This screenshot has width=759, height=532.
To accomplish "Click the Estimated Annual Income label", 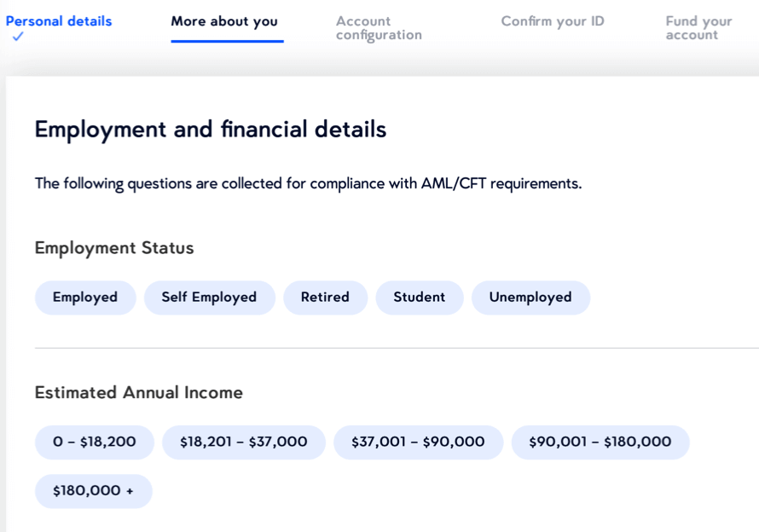I will 138,393.
